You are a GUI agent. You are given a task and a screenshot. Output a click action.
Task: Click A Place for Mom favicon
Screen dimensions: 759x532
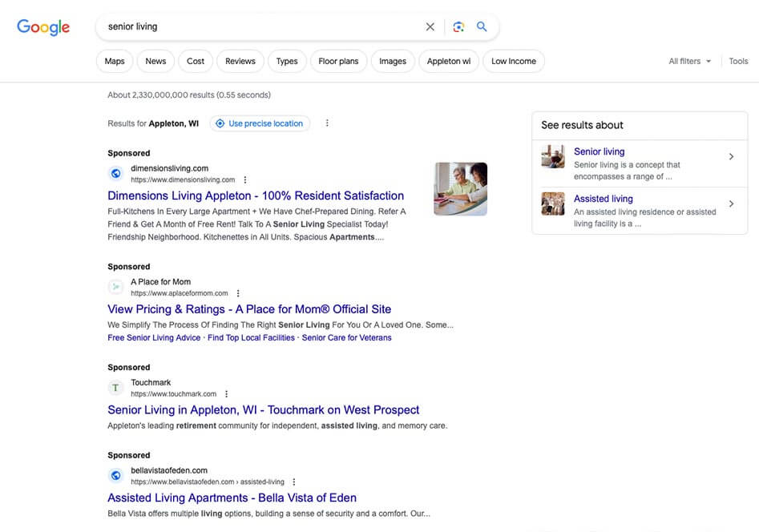[115, 287]
